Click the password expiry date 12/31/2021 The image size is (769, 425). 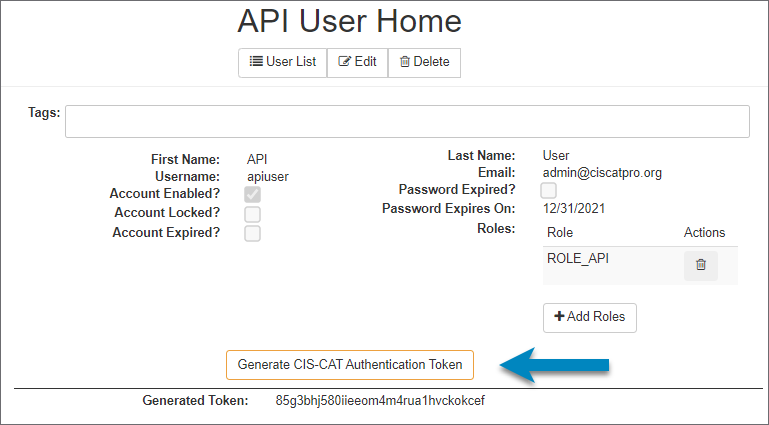pyautogui.click(x=575, y=209)
